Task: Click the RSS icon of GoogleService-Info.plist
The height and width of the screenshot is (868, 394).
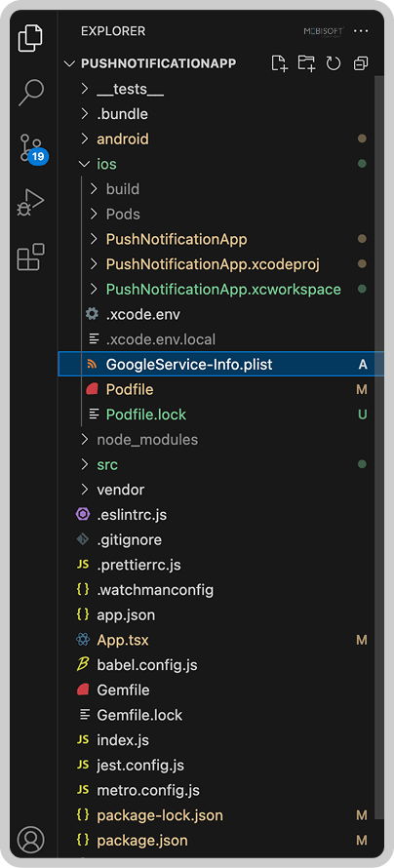Action: 92,364
